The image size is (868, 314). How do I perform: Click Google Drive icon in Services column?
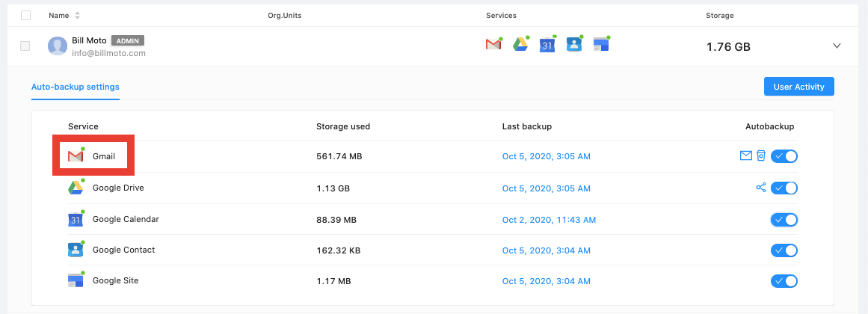[x=520, y=45]
